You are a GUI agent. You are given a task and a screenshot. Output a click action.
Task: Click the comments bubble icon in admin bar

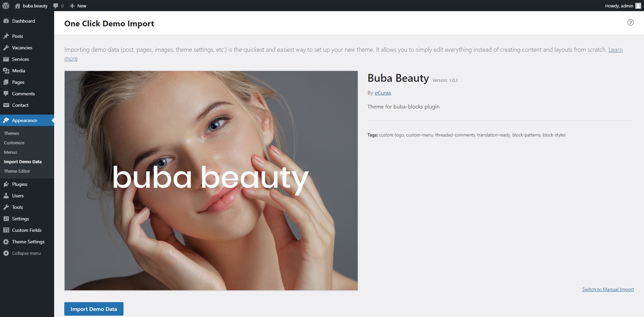pyautogui.click(x=56, y=6)
